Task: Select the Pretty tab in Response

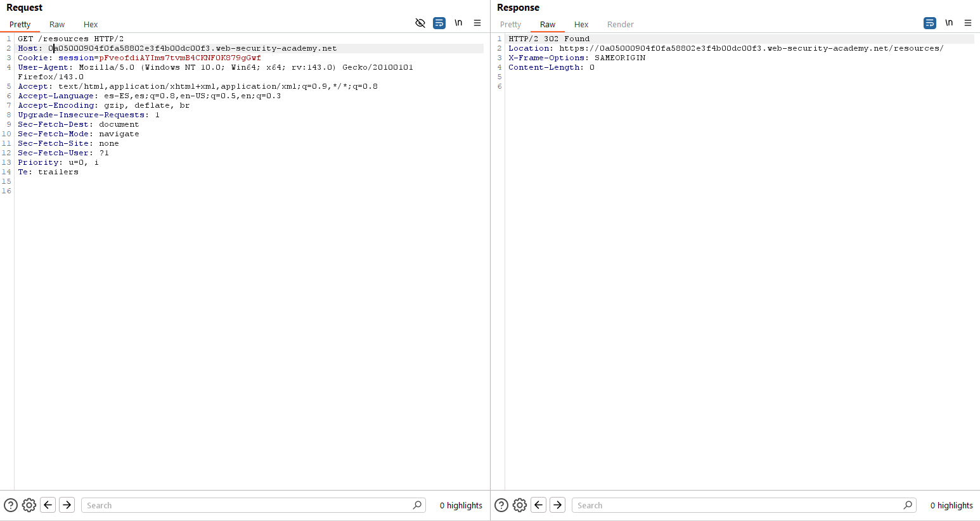Action: pos(510,25)
